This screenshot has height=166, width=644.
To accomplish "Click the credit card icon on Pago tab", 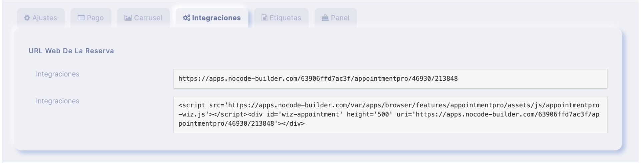I will click(81, 18).
